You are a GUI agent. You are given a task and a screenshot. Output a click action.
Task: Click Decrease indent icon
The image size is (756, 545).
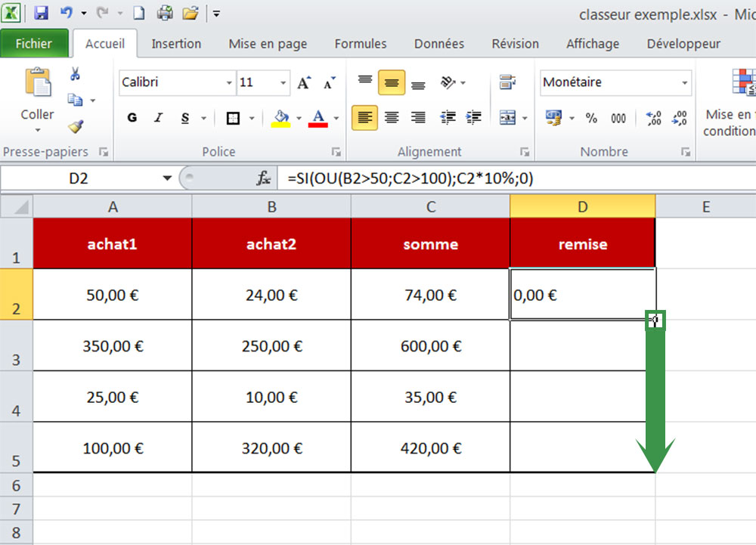(448, 118)
